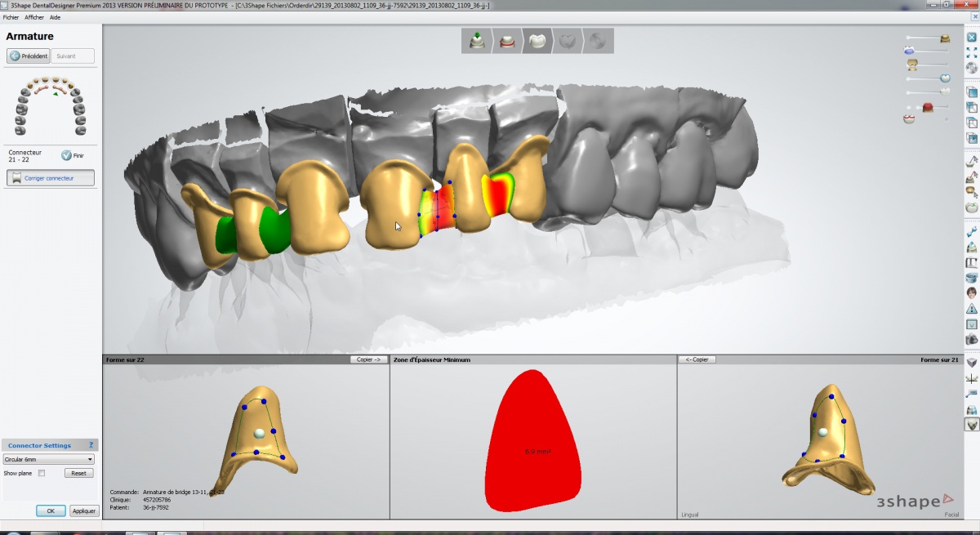
Task: Open the Fichier menu
Action: [11, 17]
